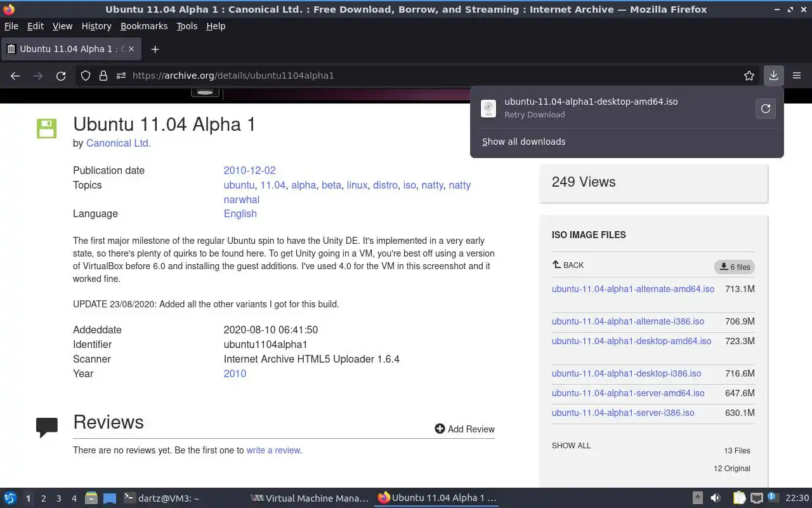Screen dimensions: 812x508
Task: Click the 6 files download button
Action: [x=735, y=267]
